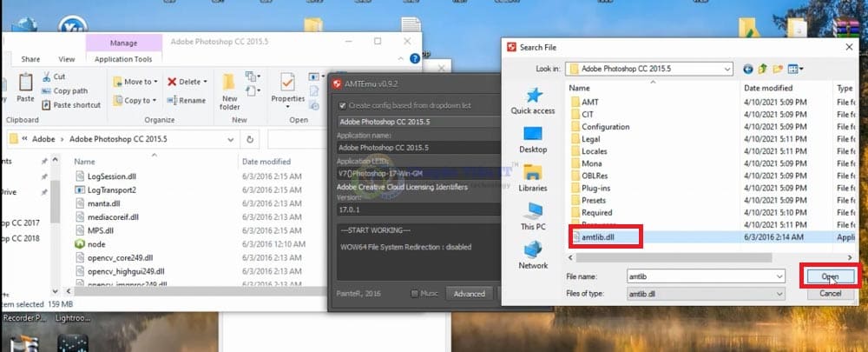Screen dimensions: 868x352
Task: Expand the File name dropdown in dialog
Action: click(x=780, y=276)
